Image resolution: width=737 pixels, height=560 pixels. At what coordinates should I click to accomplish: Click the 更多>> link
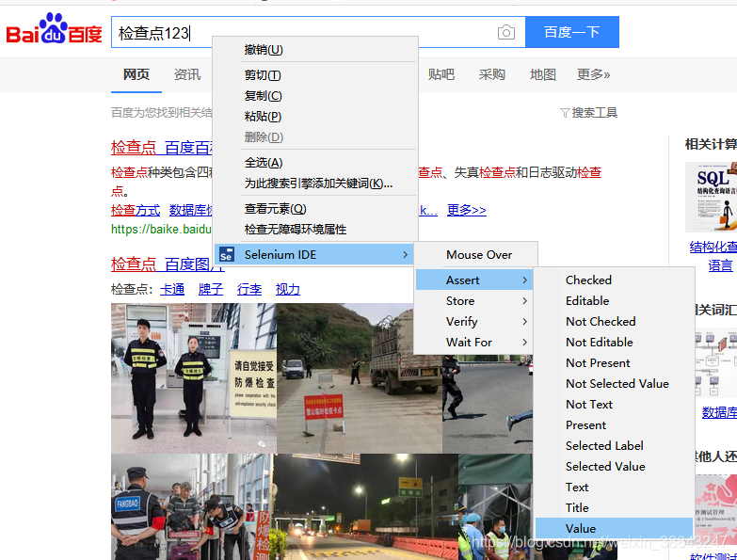coord(466,210)
